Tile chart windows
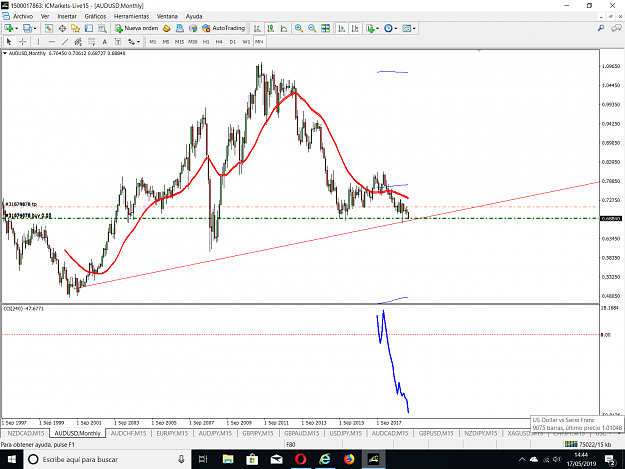This screenshot has height=469, width=625. click(326, 28)
